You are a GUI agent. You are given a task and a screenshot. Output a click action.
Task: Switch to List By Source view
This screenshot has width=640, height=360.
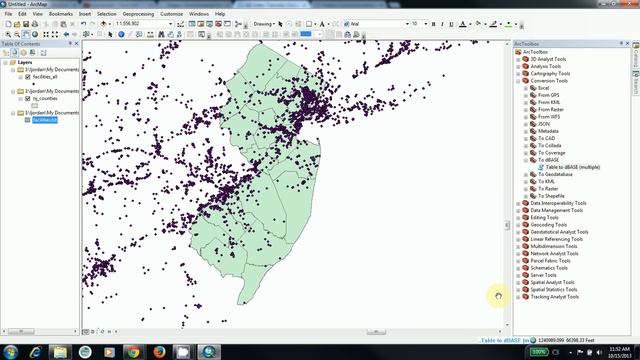click(15, 53)
